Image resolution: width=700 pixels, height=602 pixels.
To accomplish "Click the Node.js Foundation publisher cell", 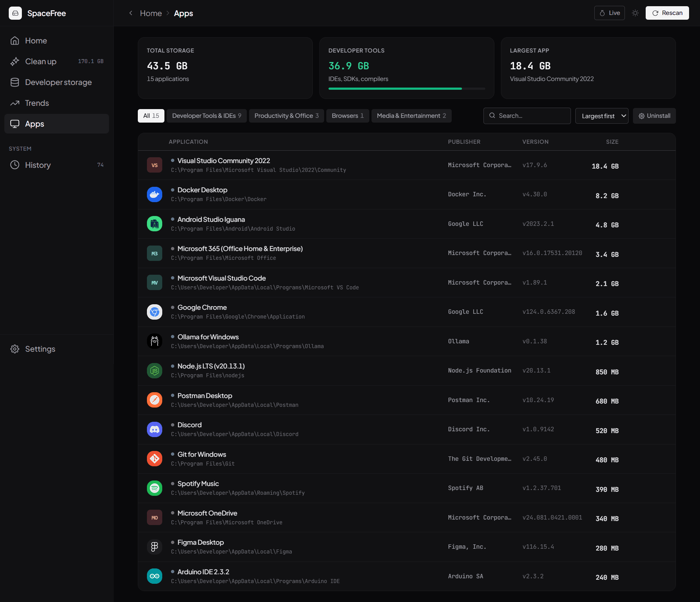I will 479,370.
